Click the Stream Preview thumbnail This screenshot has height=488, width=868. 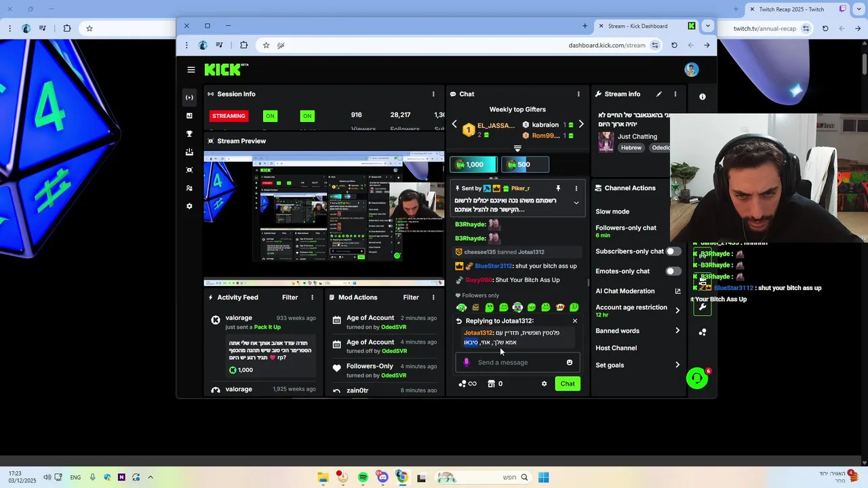pos(324,218)
